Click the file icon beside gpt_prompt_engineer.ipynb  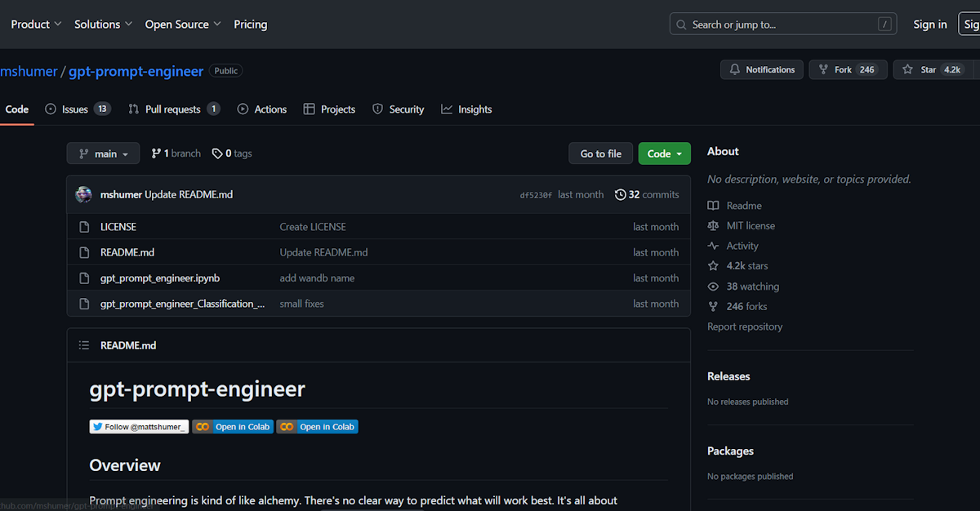pyautogui.click(x=83, y=278)
